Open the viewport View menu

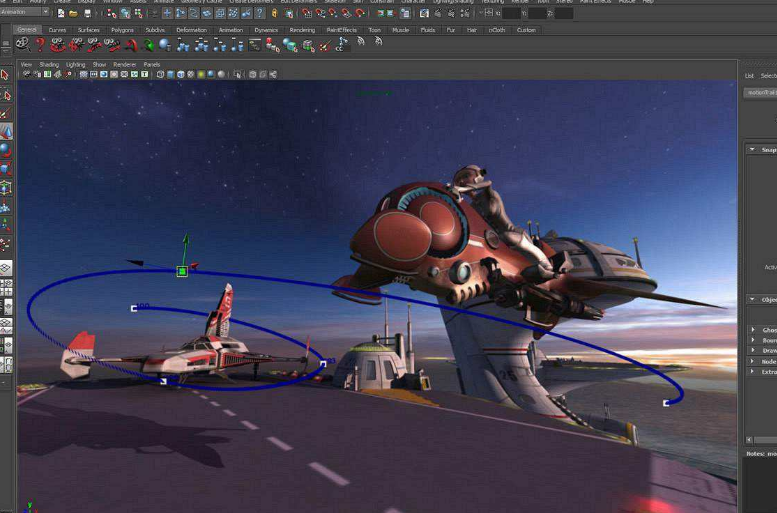[x=26, y=64]
